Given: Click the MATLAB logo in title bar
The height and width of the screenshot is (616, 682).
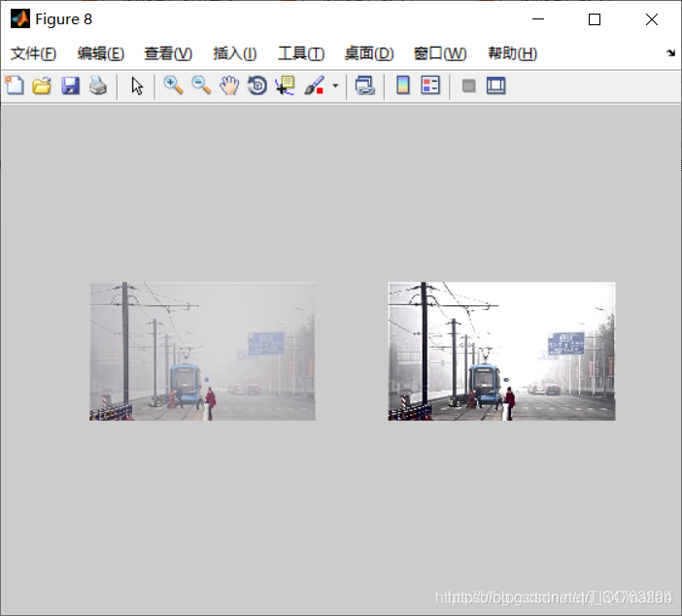Looking at the screenshot, I should pos(20,18).
